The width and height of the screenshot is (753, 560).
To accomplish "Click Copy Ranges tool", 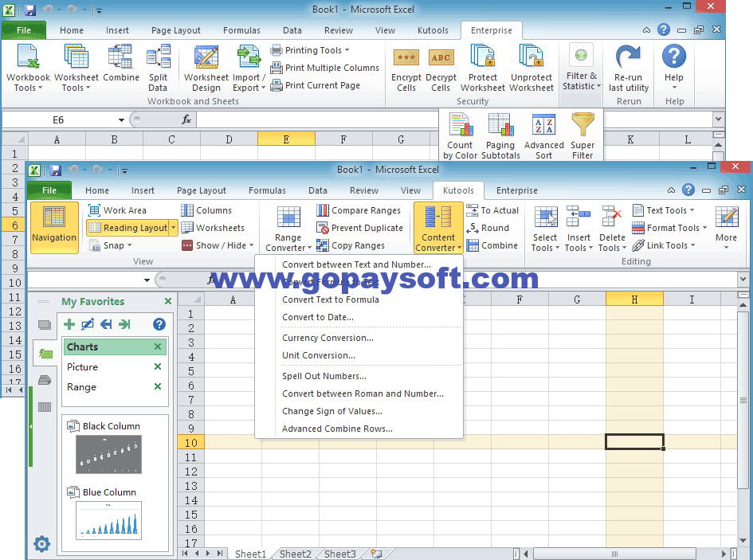I will point(351,245).
